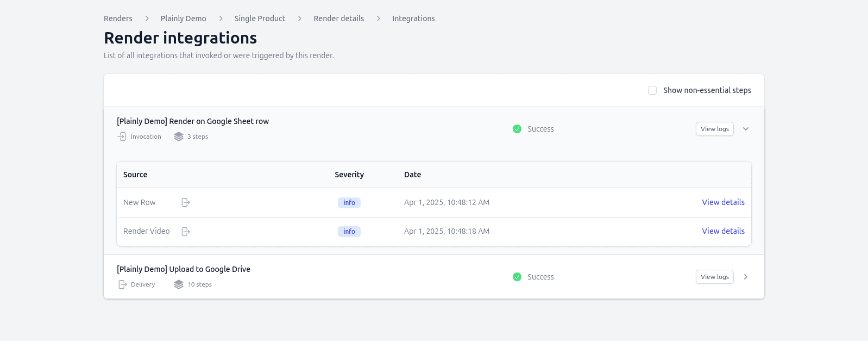Enable Show non-essential steps checkbox
Screen dimensions: 868x341
tap(652, 90)
